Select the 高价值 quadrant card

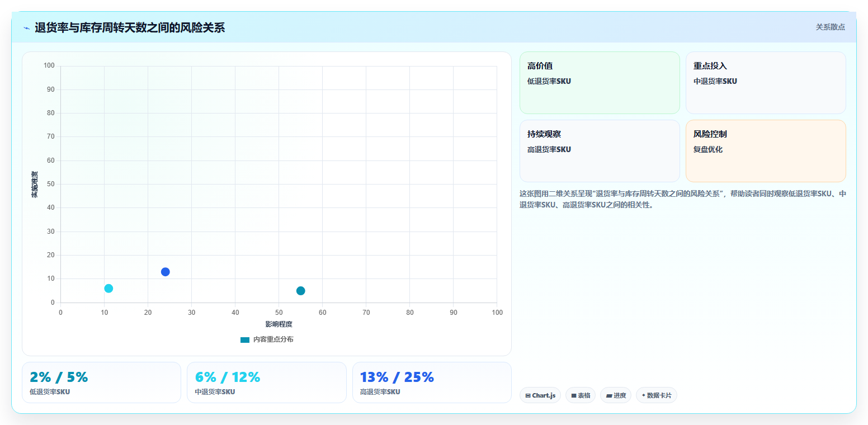600,83
